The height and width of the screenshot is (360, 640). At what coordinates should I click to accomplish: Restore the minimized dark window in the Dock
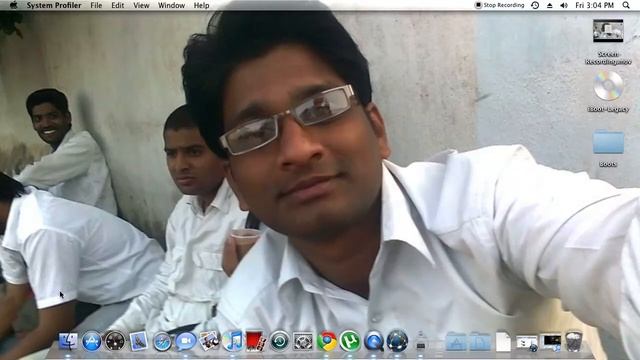(550, 342)
